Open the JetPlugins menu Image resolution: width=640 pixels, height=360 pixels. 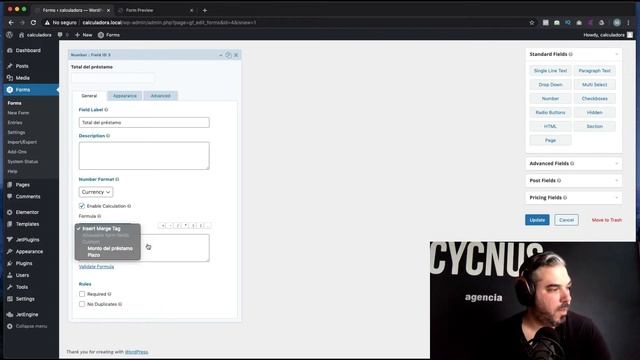[27, 240]
